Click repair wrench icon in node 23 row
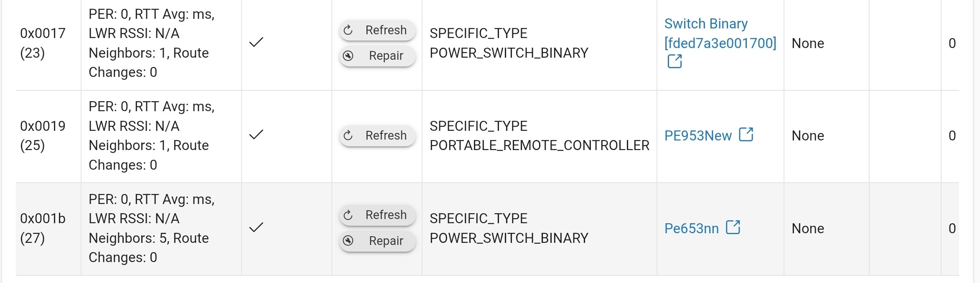980x283 pixels. [x=348, y=56]
